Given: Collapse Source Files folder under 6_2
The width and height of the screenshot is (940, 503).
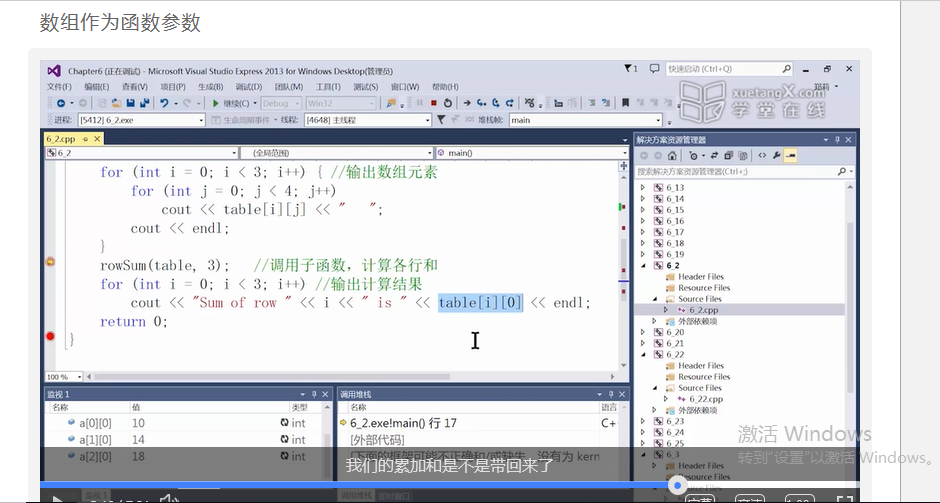Looking at the screenshot, I should 655,299.
